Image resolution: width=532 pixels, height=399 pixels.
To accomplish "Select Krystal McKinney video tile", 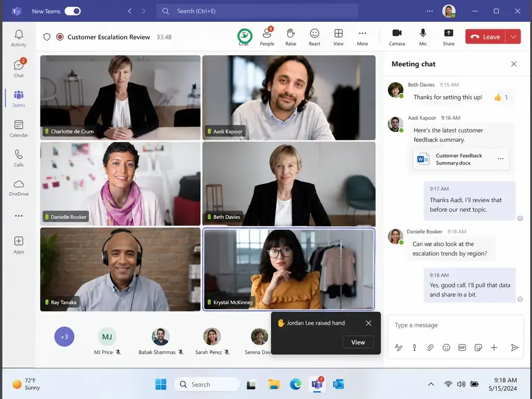I will point(289,270).
